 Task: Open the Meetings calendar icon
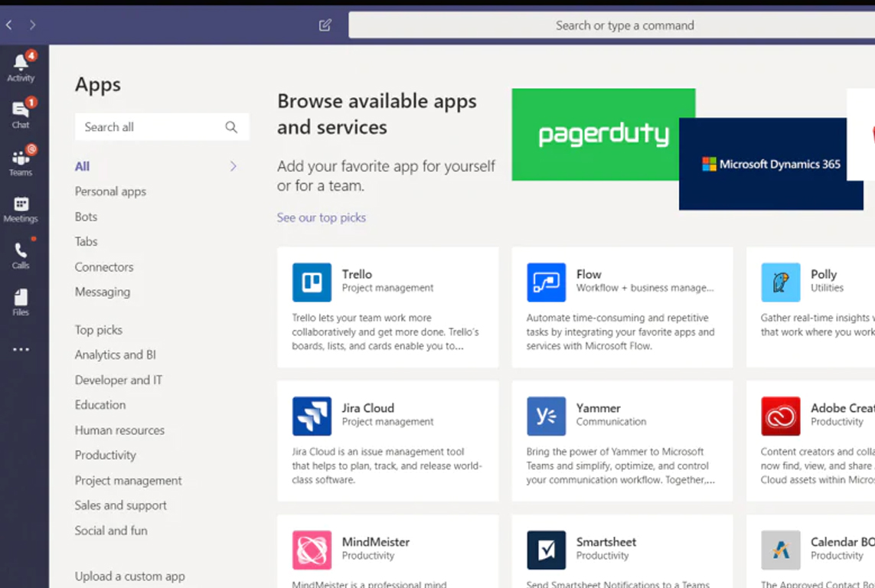coord(21,209)
